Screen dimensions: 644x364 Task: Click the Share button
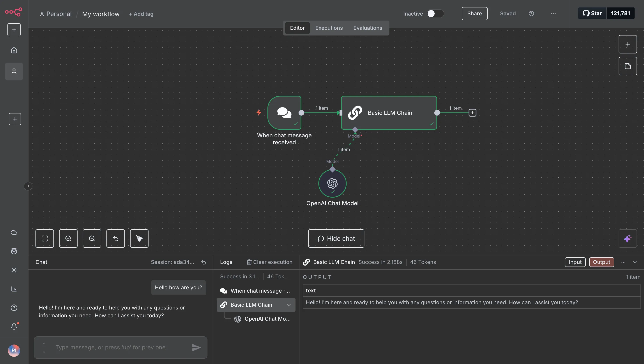point(474,14)
